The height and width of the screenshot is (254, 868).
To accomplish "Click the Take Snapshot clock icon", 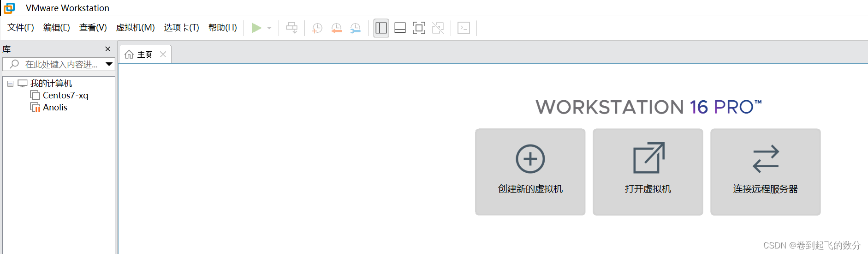I will (x=317, y=28).
